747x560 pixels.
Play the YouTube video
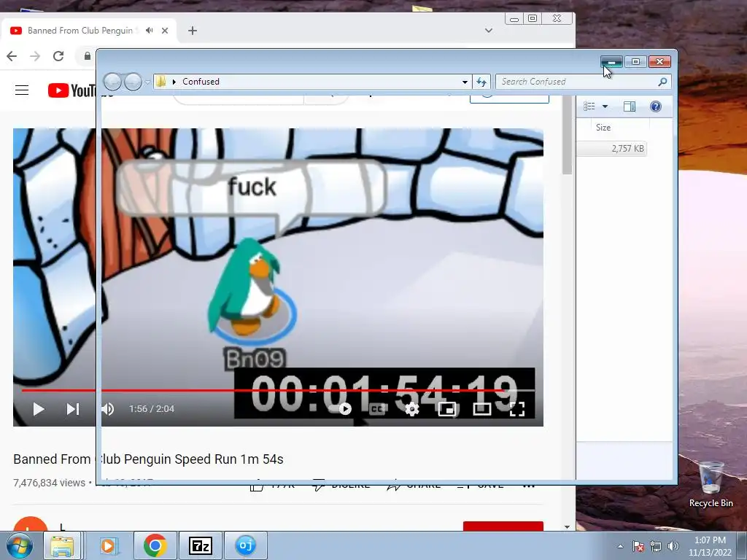[x=38, y=409]
